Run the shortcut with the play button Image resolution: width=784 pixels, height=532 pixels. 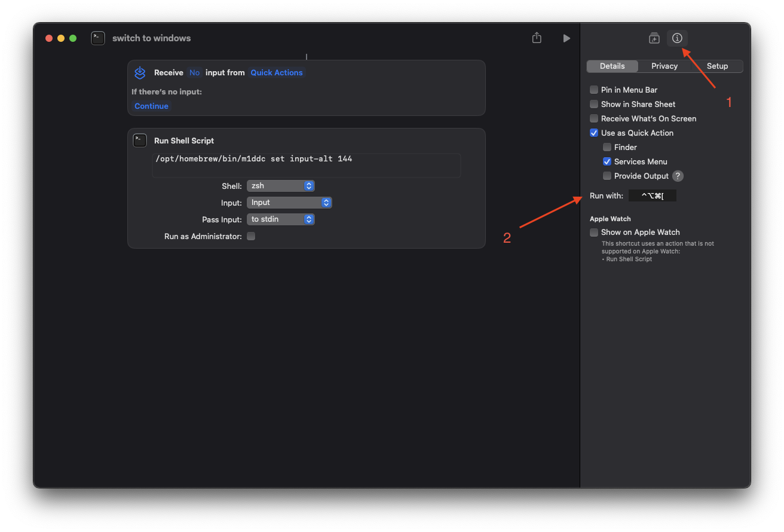click(x=566, y=38)
